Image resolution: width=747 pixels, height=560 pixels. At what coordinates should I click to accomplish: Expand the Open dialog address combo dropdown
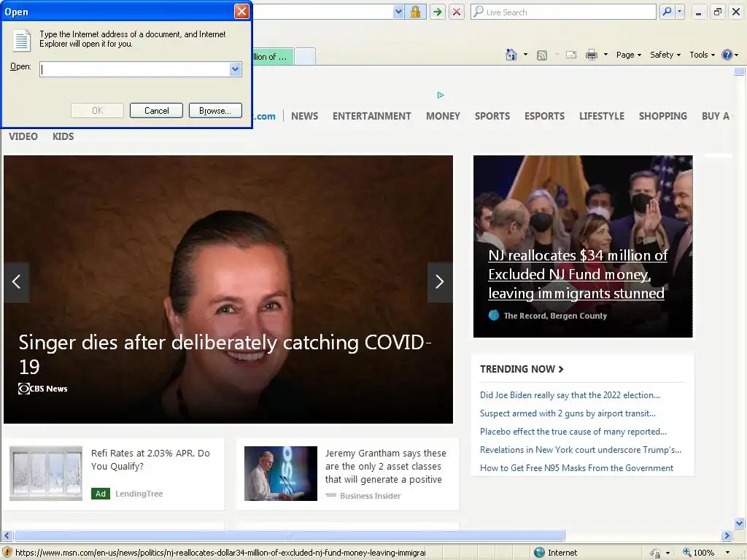point(236,69)
